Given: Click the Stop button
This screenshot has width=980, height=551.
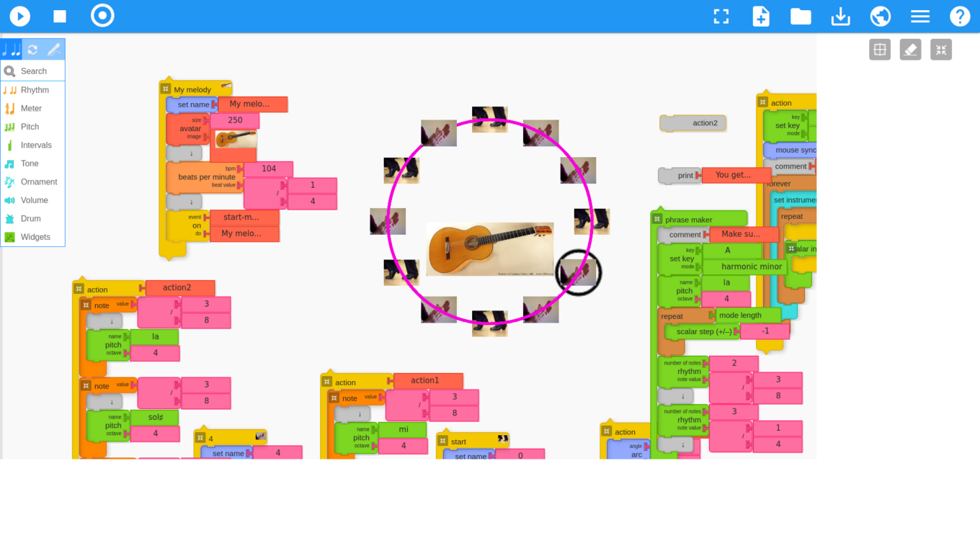Looking at the screenshot, I should 60,16.
